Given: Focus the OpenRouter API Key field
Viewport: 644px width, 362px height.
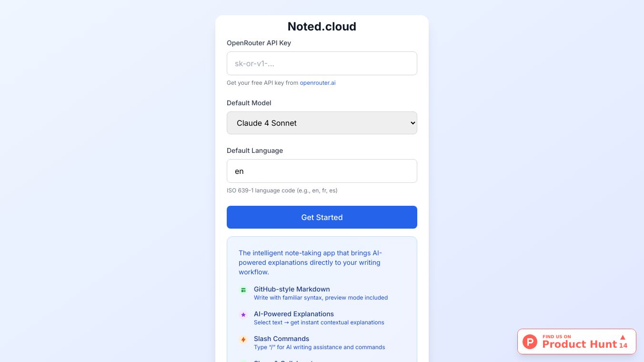Looking at the screenshot, I should point(322,63).
